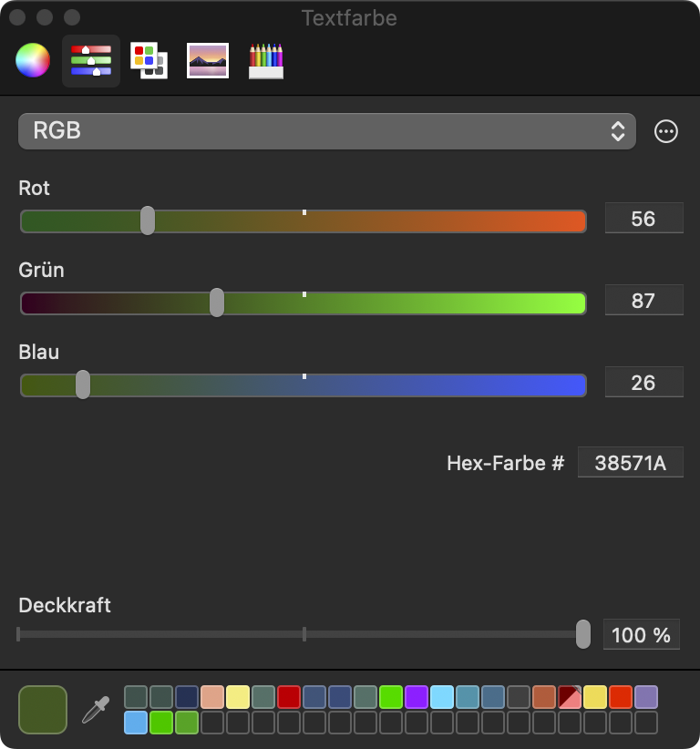
Task: Switch to the color palettes tab
Action: point(149,61)
